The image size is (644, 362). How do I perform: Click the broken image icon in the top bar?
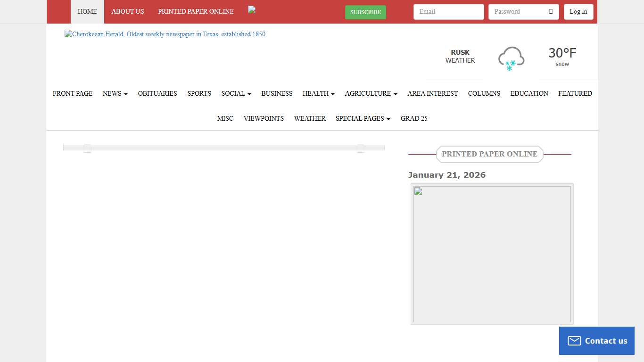click(251, 9)
